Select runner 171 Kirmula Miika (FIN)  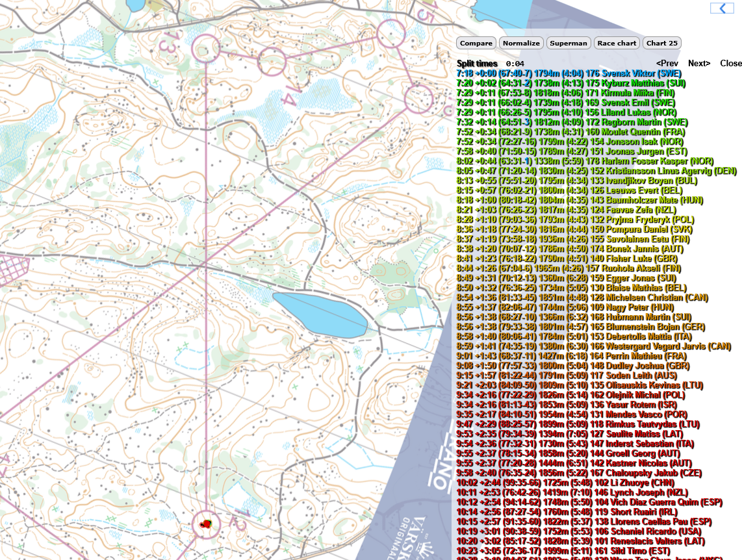click(x=565, y=93)
